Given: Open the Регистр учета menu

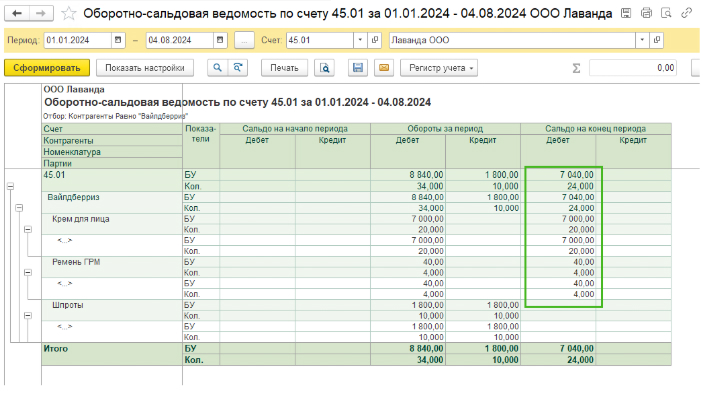Looking at the screenshot, I should point(439,68).
